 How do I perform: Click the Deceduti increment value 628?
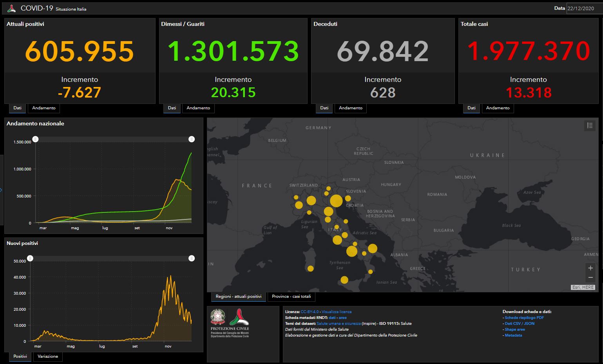(383, 93)
